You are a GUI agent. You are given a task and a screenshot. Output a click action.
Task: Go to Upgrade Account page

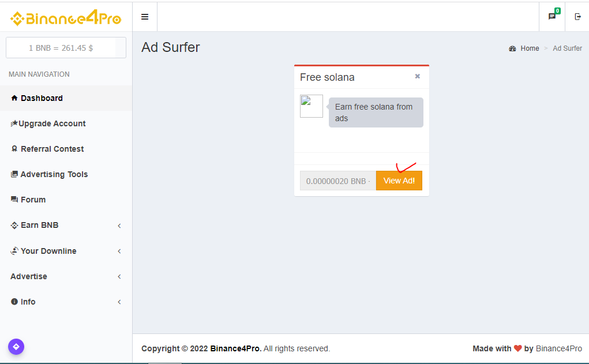52,123
